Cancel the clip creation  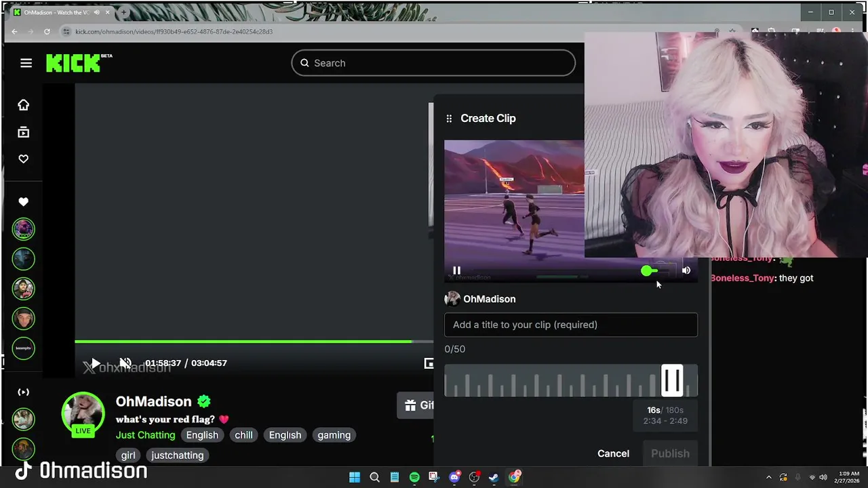613,453
